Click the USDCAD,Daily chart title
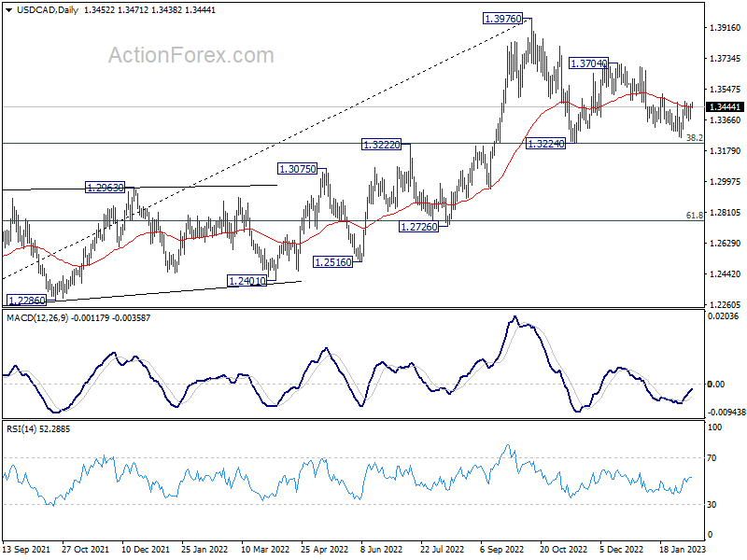Viewport: 747px width, 560px height. [48, 10]
